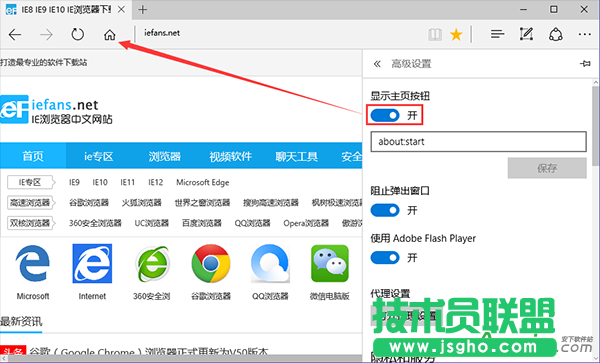Go back from 高级设置 with double chevron
Screen dimensions: 600x363
[377, 64]
